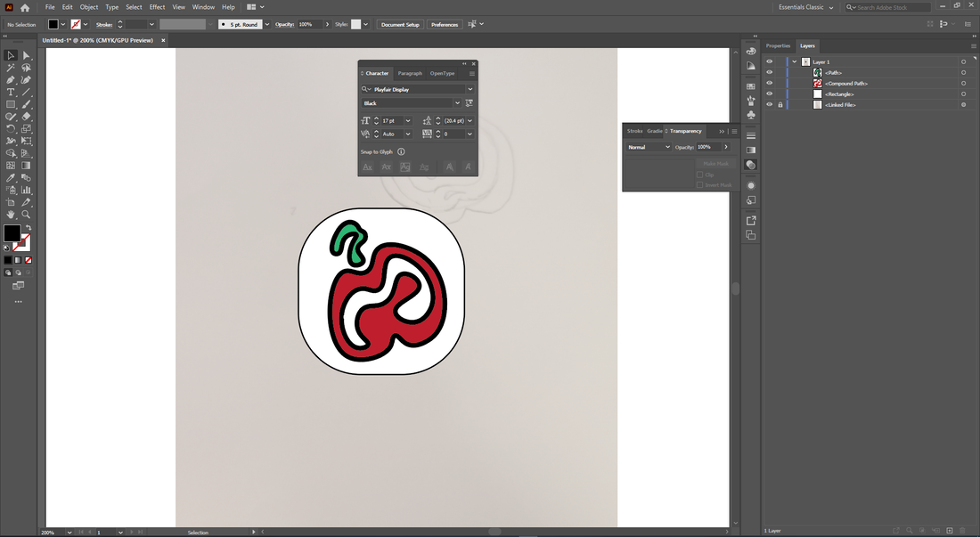Unlock the <Linked File> layer

(x=780, y=105)
